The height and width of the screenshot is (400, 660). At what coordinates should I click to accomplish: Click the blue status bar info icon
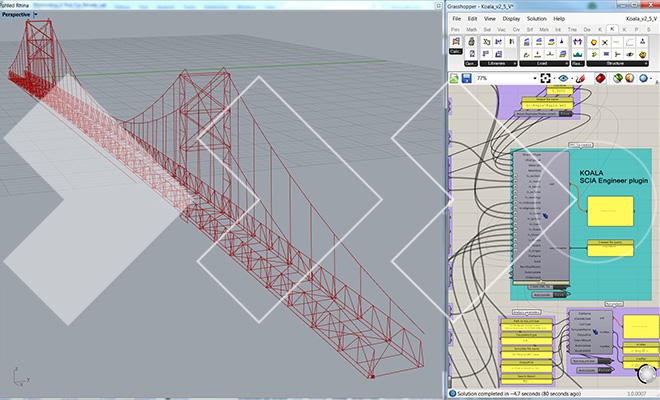tap(453, 394)
